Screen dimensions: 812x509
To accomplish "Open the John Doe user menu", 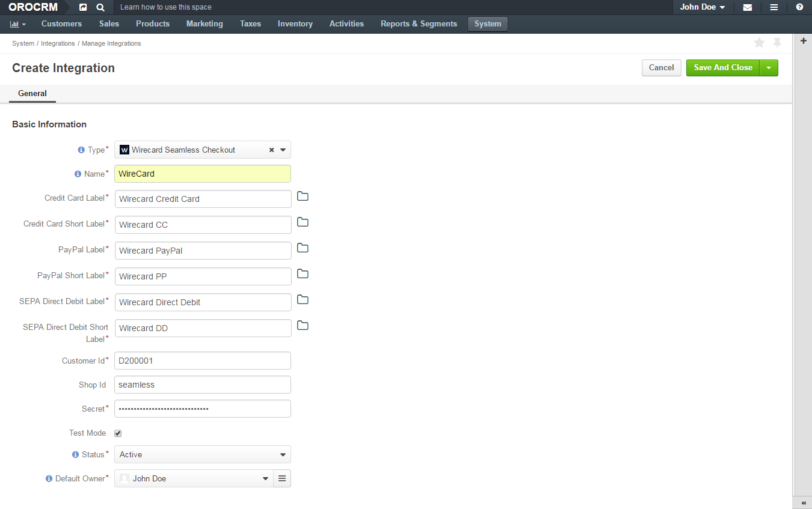I will click(x=703, y=7).
